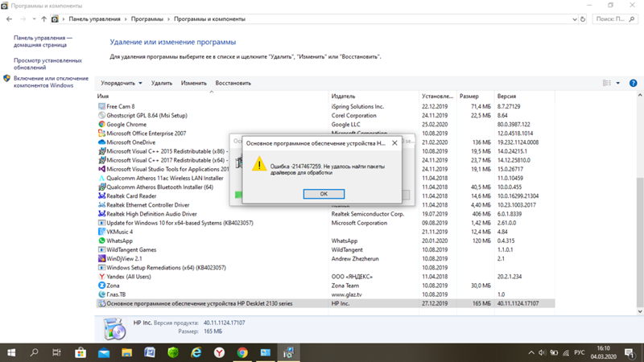This screenshot has width=644, height=362.
Task: Open the Windows Start menu
Action: tap(11, 352)
